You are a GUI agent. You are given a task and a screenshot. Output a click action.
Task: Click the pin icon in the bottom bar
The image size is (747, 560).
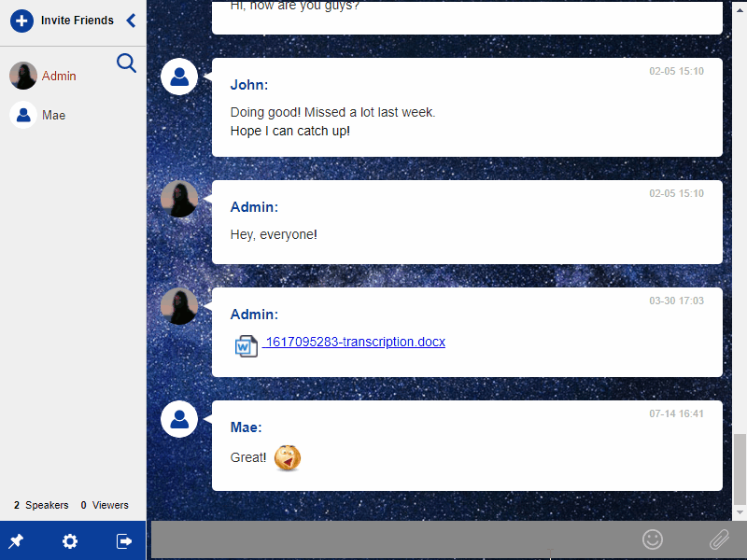[16, 541]
